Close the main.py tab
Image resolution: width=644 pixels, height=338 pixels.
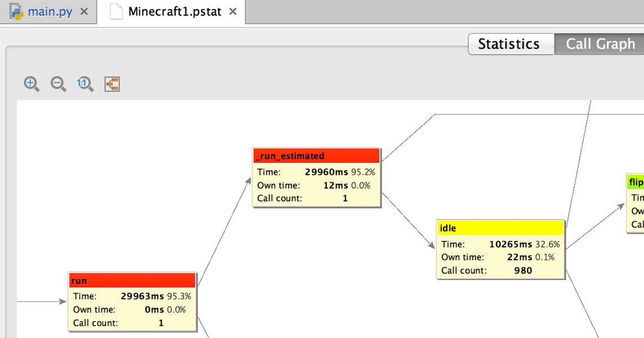[x=85, y=10]
